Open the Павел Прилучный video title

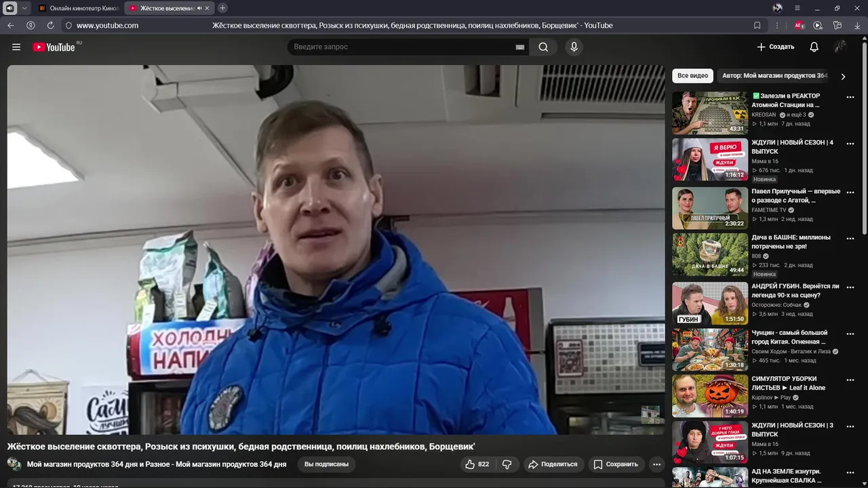[795, 196]
